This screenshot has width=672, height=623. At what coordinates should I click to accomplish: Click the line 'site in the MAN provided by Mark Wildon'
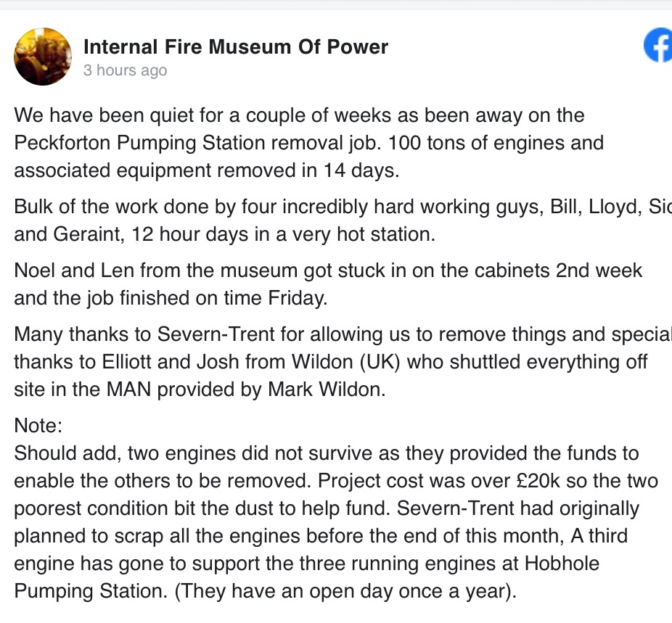click(x=200, y=389)
